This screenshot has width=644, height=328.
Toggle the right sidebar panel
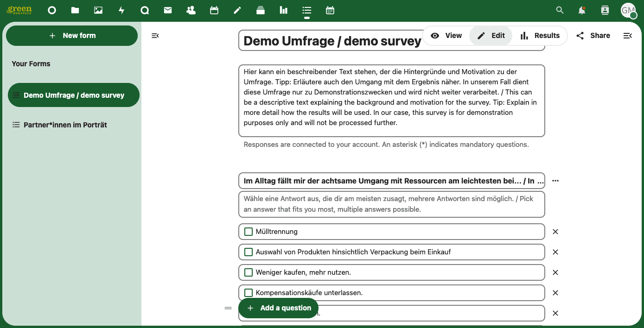click(627, 36)
